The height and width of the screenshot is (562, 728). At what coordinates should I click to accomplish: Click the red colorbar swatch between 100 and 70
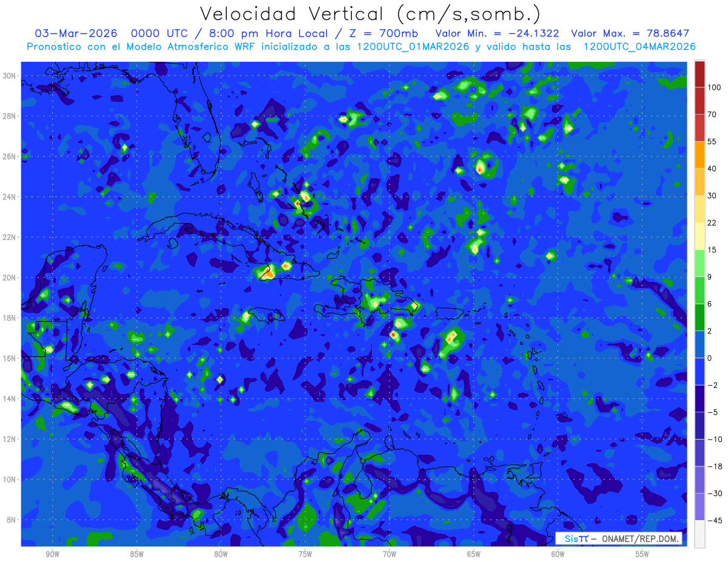click(699, 101)
